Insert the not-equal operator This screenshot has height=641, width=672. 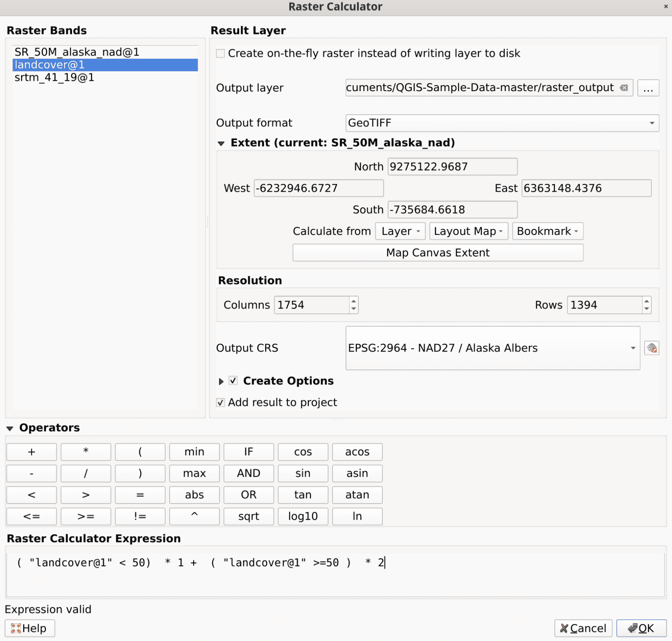140,516
